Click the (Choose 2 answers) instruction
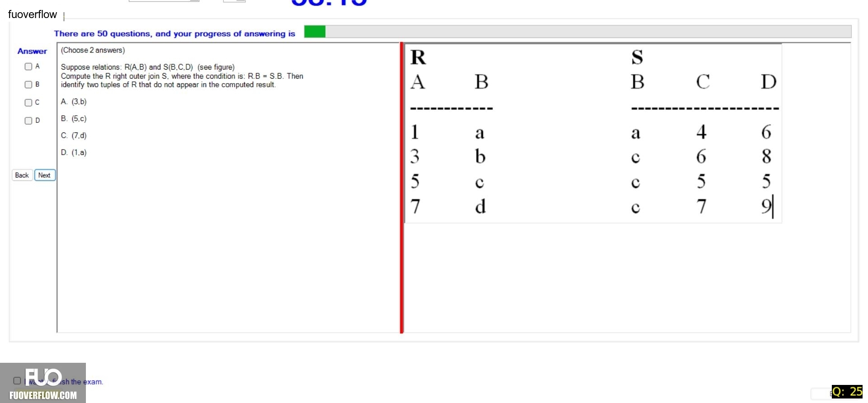The width and height of the screenshot is (868, 403). coord(93,50)
